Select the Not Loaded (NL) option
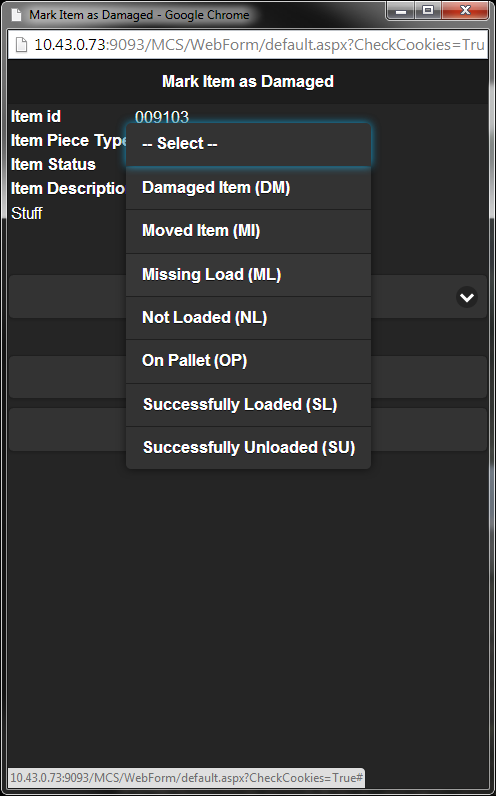 coord(248,318)
